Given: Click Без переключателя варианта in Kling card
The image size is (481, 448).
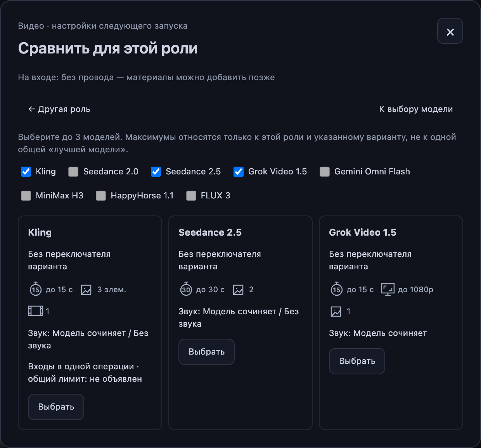Looking at the screenshot, I should pos(69,260).
